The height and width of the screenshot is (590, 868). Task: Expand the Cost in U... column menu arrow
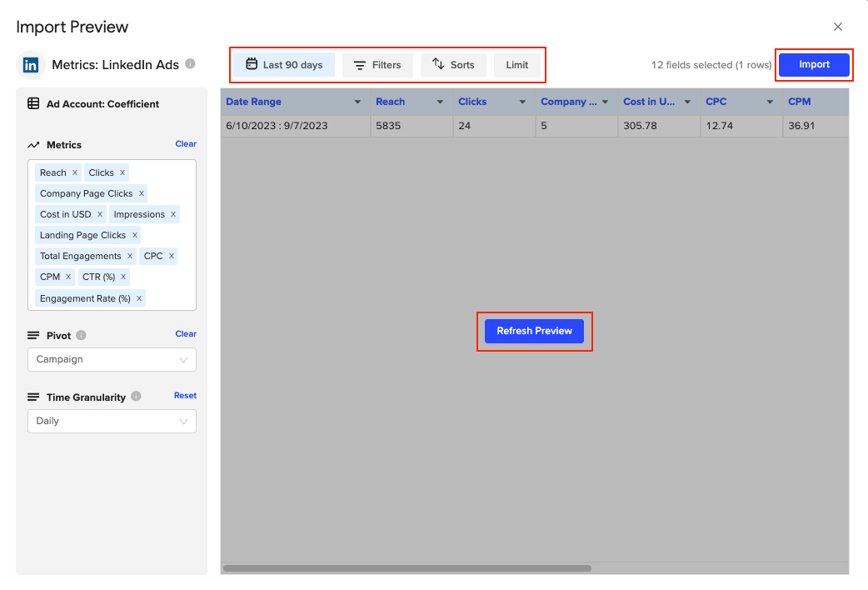pyautogui.click(x=687, y=102)
